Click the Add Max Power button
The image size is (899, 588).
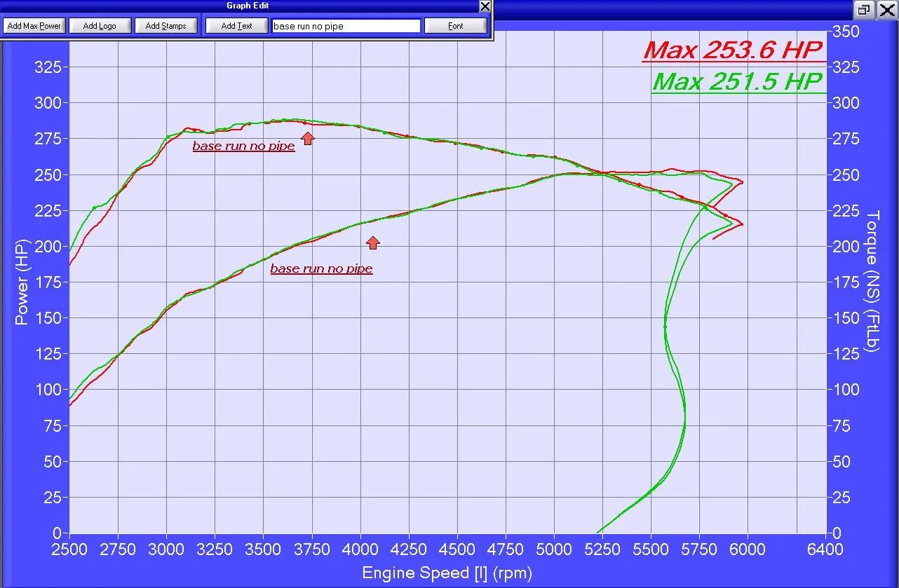(x=34, y=26)
